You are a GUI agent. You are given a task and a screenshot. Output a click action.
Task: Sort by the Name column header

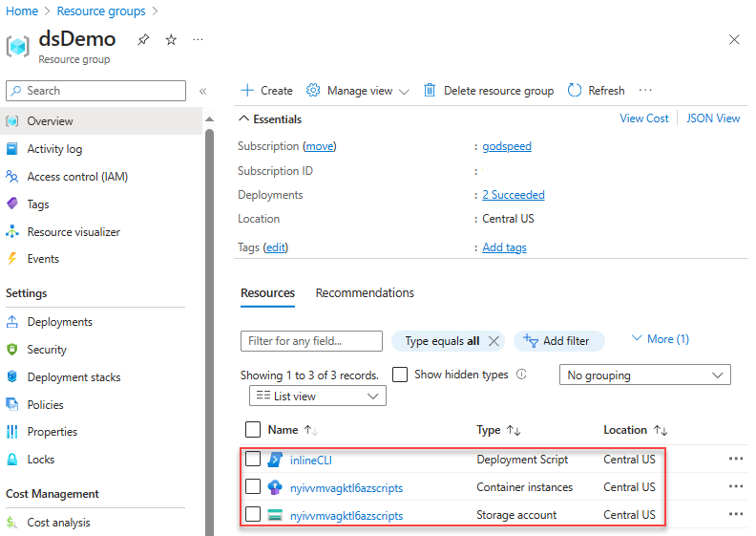293,430
